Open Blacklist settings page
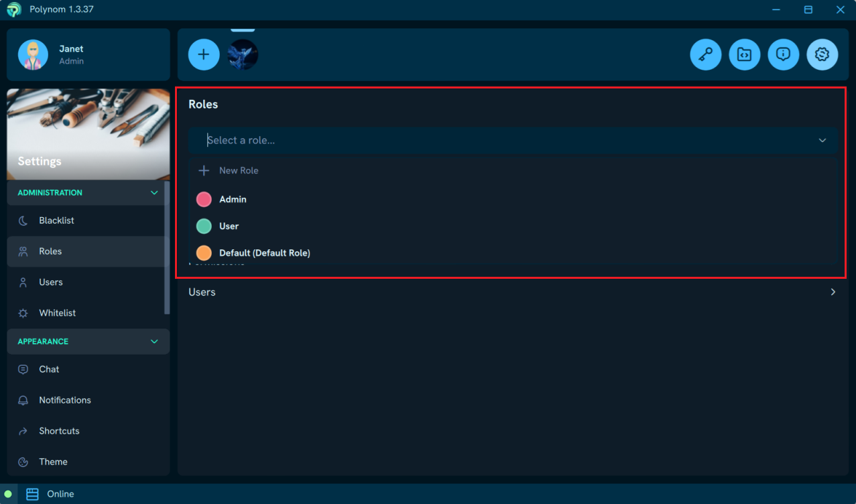 tap(56, 220)
